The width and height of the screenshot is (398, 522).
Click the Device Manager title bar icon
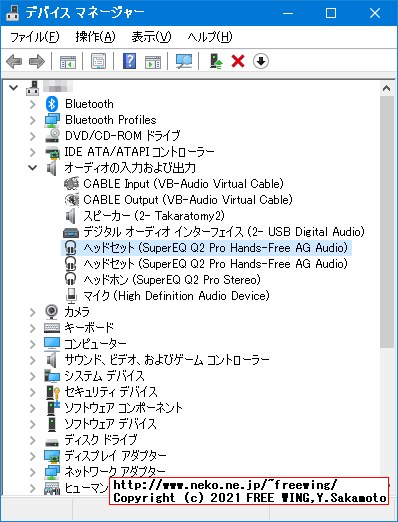click(13, 13)
